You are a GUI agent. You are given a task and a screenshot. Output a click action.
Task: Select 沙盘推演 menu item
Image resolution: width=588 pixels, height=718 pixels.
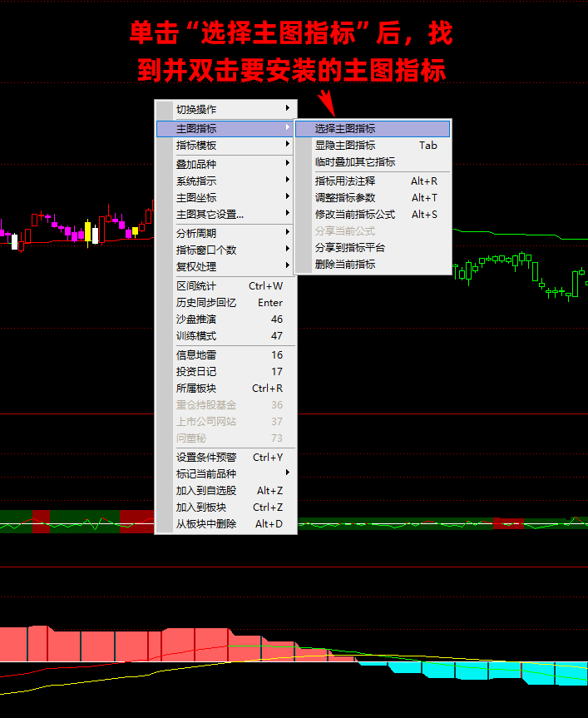pos(226,319)
